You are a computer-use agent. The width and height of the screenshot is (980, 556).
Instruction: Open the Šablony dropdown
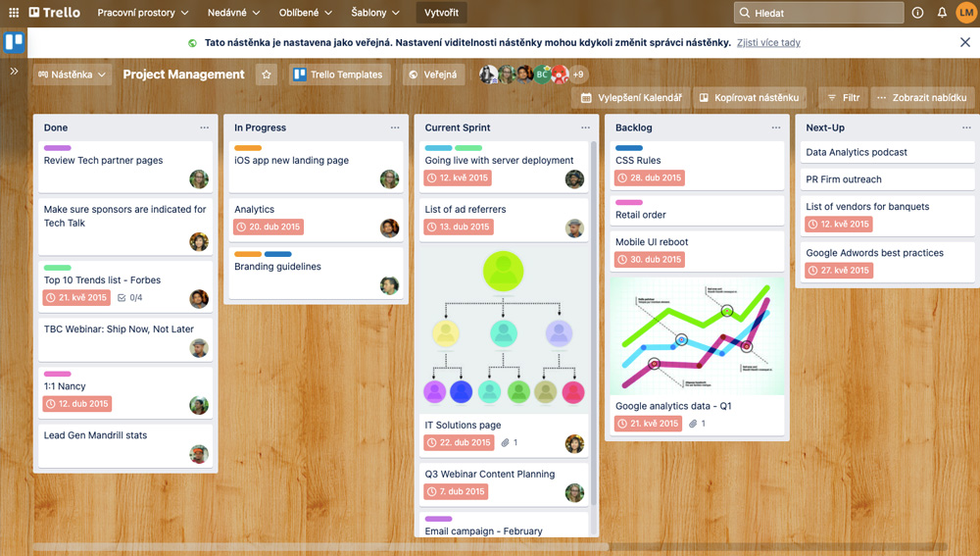pos(375,13)
